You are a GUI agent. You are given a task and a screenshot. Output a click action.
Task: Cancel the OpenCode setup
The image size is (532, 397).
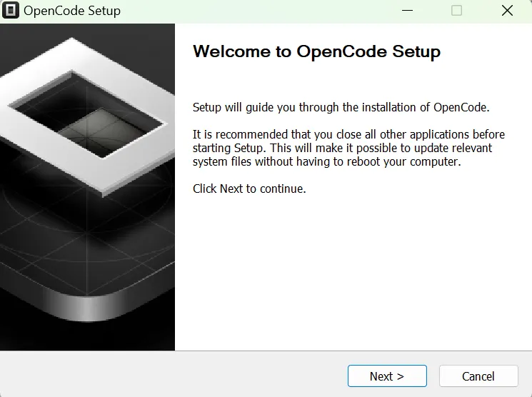[478, 376]
